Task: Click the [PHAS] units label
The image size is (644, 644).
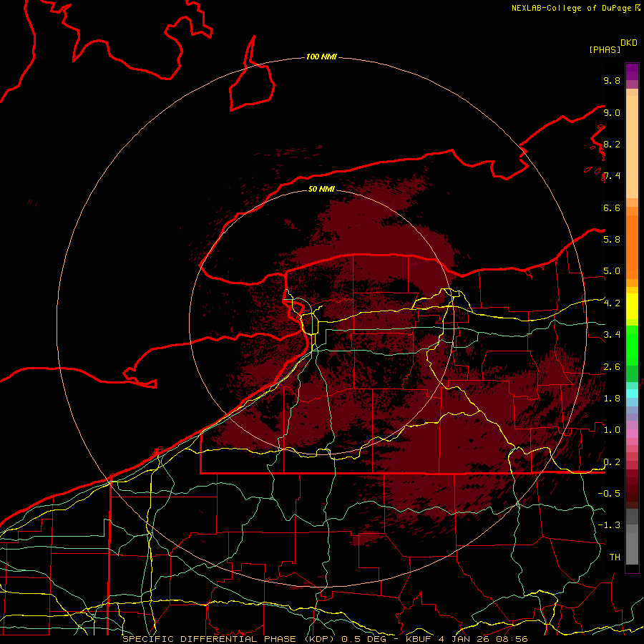Action: tap(605, 49)
